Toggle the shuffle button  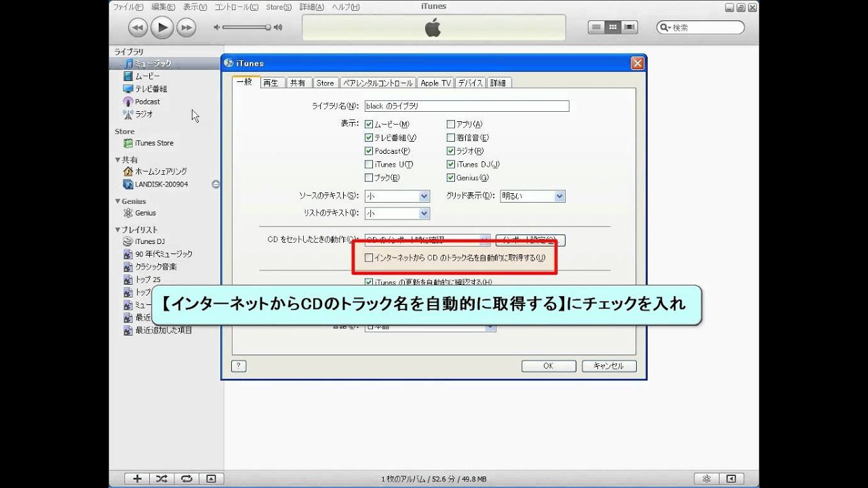tap(161, 479)
